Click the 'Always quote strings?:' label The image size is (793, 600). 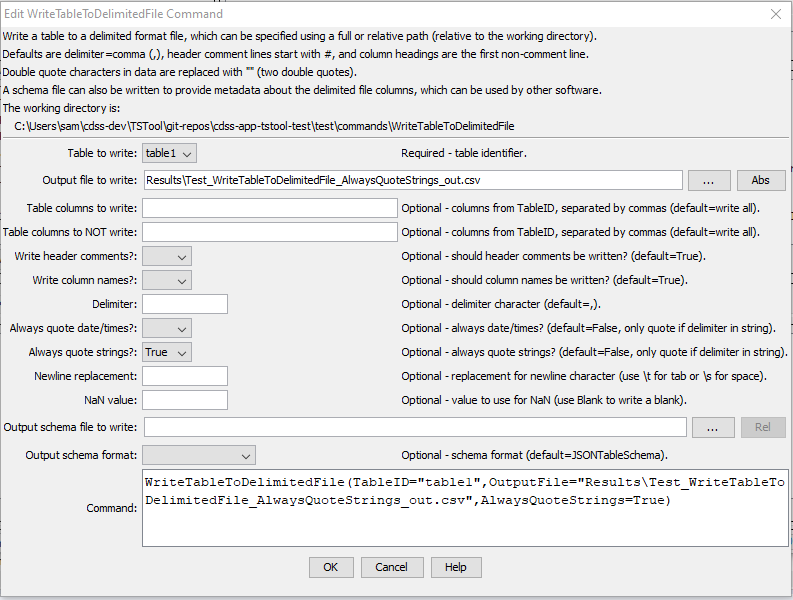click(82, 352)
